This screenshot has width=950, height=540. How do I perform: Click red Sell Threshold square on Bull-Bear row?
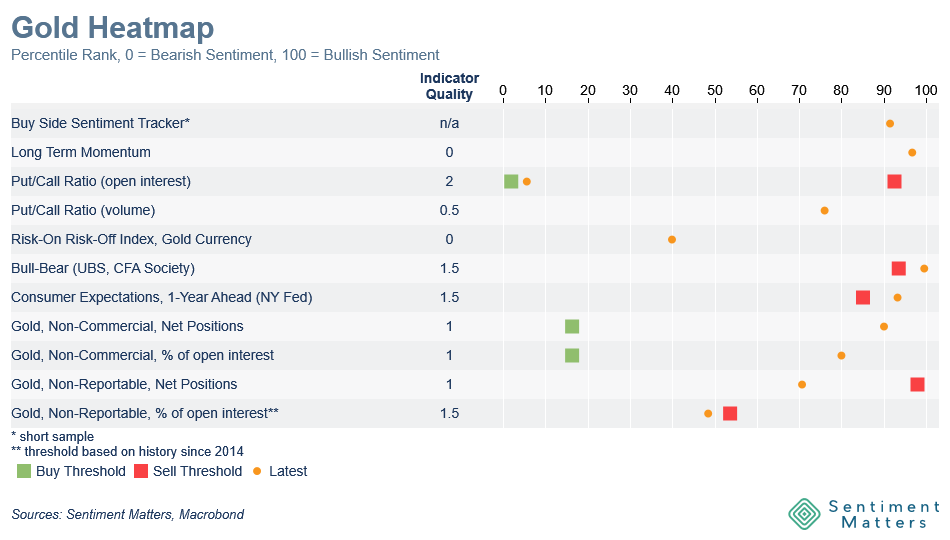click(x=898, y=268)
